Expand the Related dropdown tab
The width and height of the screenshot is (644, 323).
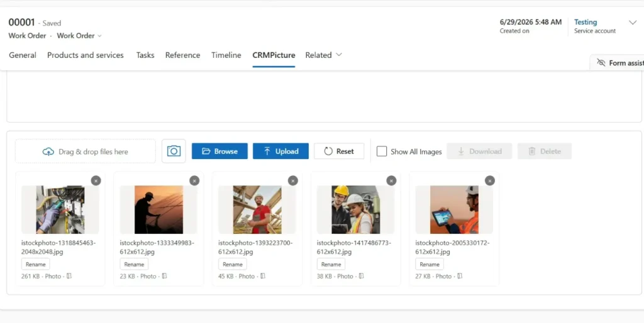(x=323, y=55)
